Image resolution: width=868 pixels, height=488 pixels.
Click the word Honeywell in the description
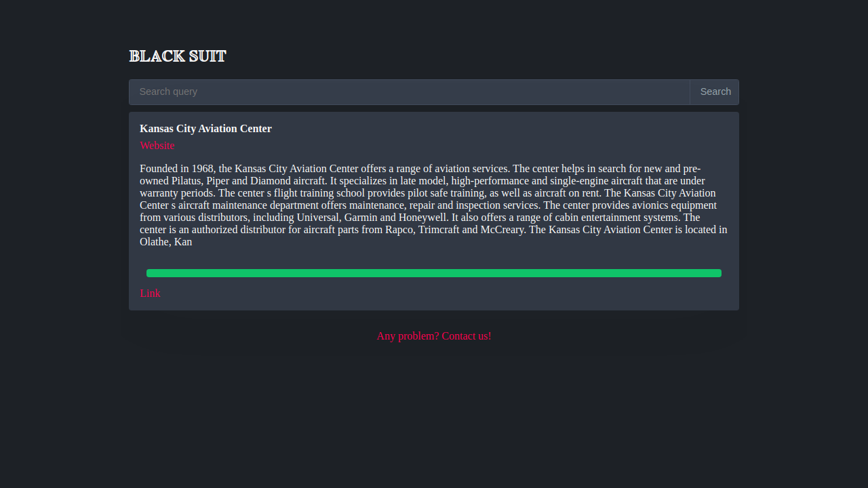(x=423, y=218)
